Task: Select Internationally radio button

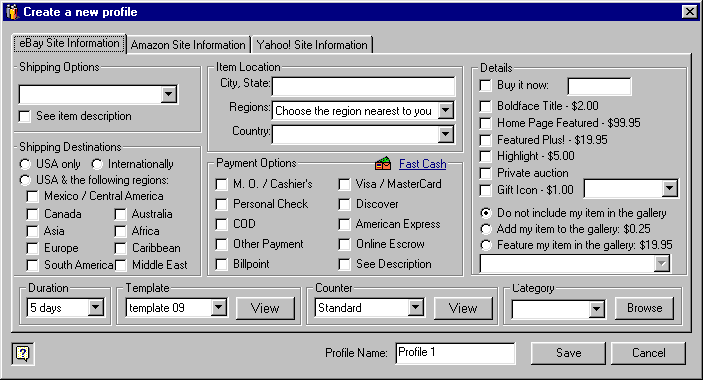Action: 97,164
